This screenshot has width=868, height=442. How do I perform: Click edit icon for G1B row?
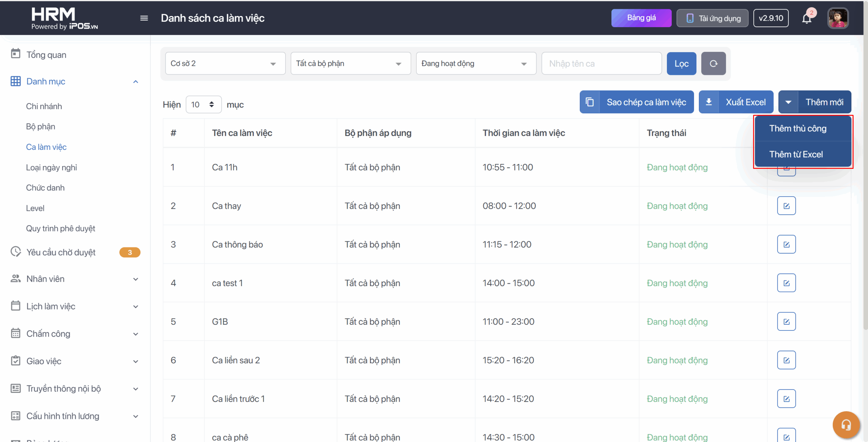786,321
